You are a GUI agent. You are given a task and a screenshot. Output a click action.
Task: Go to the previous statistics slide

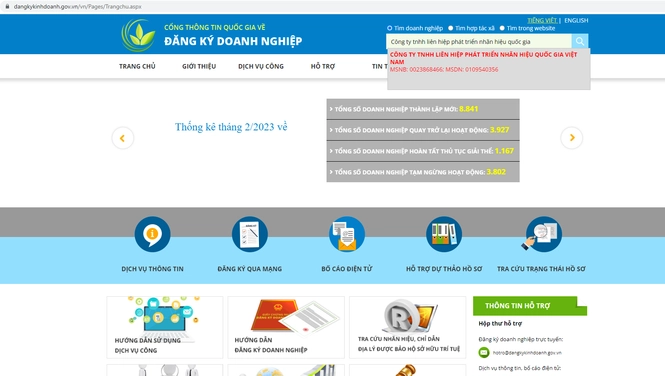(x=123, y=138)
